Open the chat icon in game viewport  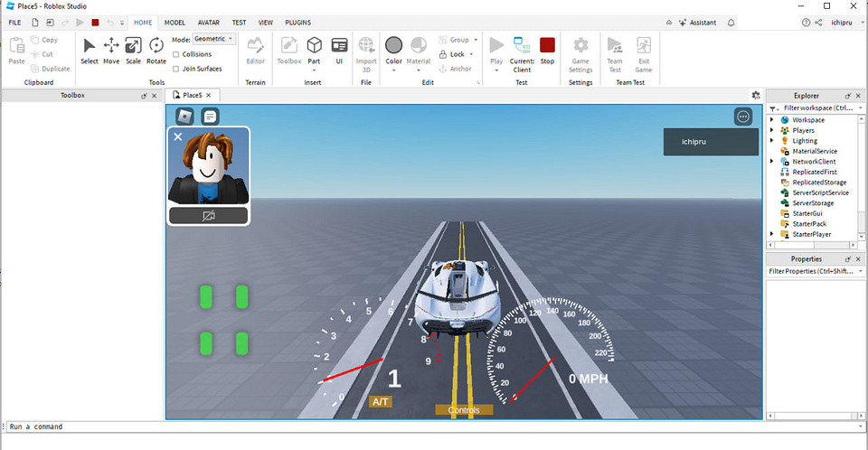click(210, 117)
